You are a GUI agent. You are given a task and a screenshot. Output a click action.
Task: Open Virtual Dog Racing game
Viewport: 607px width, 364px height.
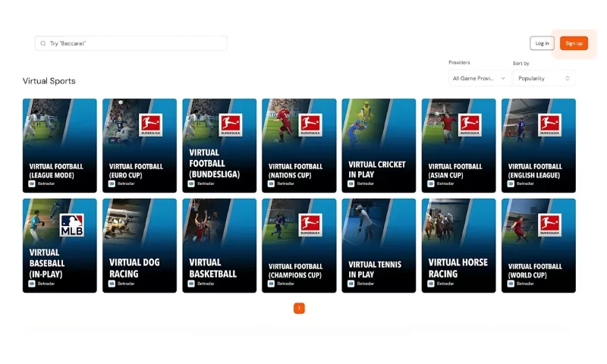(140, 246)
